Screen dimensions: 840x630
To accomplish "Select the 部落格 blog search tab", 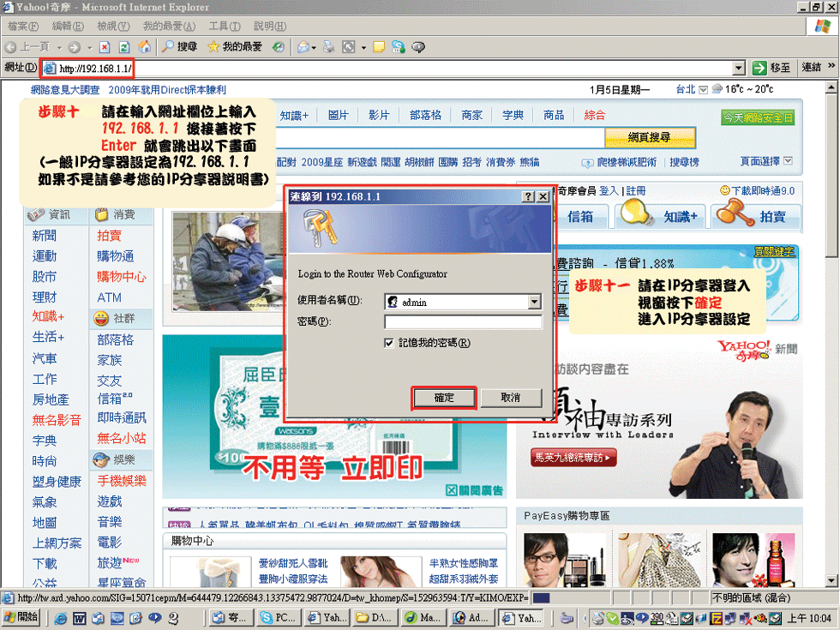I will (425, 115).
